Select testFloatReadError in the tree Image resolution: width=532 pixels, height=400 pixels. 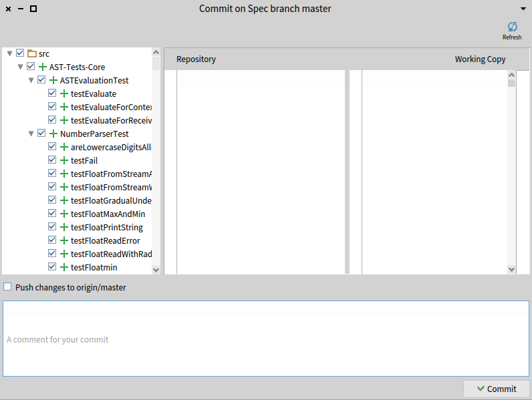[105, 240]
